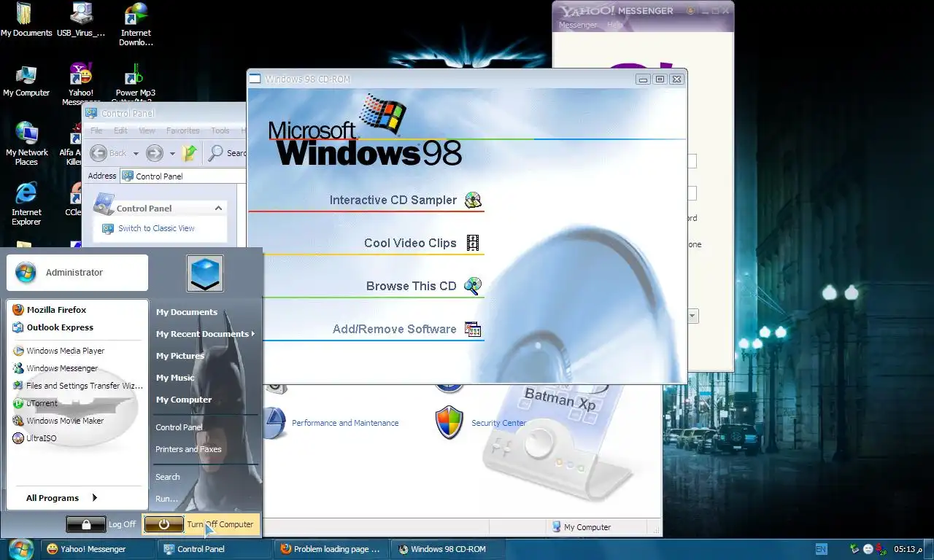Click Mozilla Firefox in Start menu

[x=56, y=310]
